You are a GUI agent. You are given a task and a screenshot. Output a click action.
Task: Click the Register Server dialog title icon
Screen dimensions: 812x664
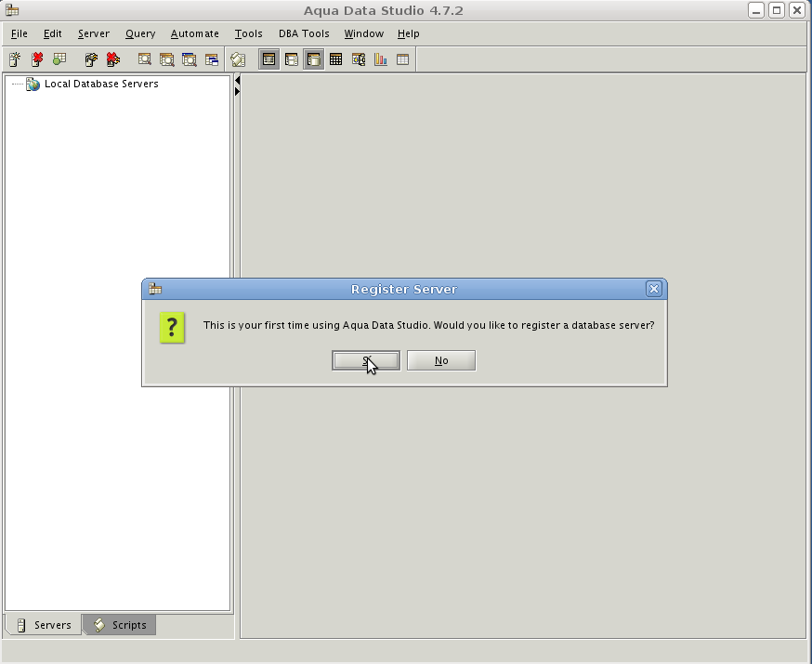[155, 289]
